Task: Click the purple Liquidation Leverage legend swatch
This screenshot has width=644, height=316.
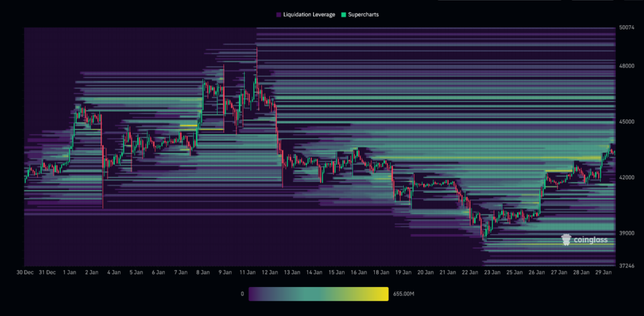Action: [279, 14]
